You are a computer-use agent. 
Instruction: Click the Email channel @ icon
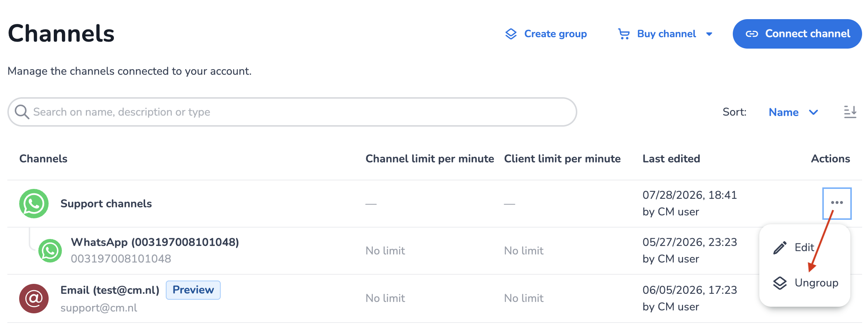(34, 299)
